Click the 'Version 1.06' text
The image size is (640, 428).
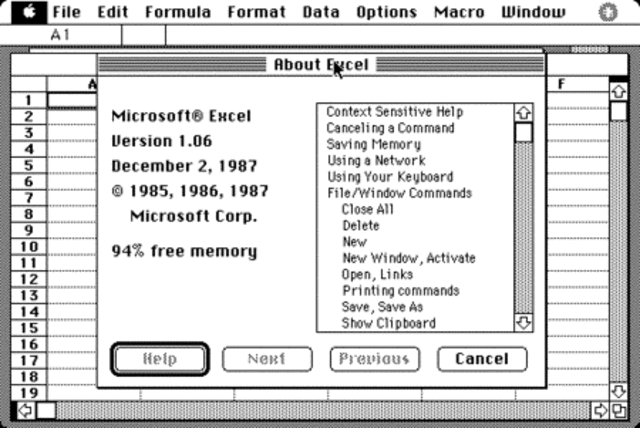pos(162,141)
